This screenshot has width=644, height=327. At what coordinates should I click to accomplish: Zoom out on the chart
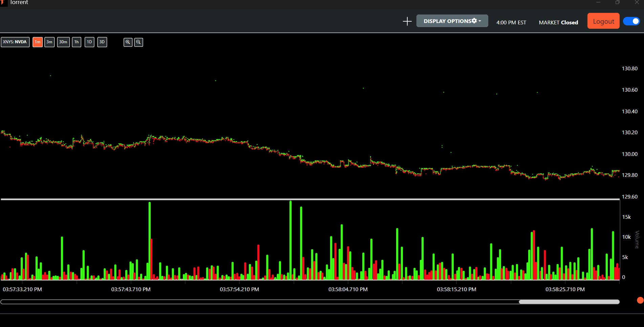(138, 42)
